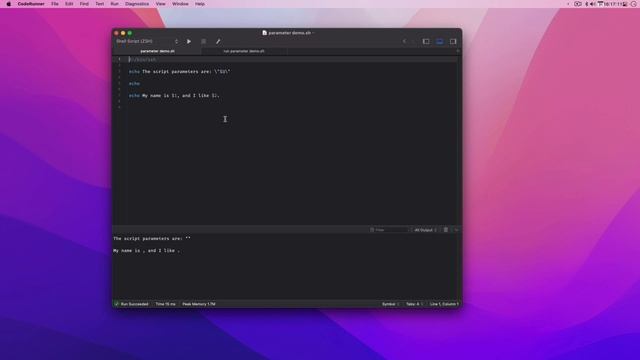Click the 'echo My name is' code line
Image resolution: width=640 pixels, height=360 pixels.
174,96
